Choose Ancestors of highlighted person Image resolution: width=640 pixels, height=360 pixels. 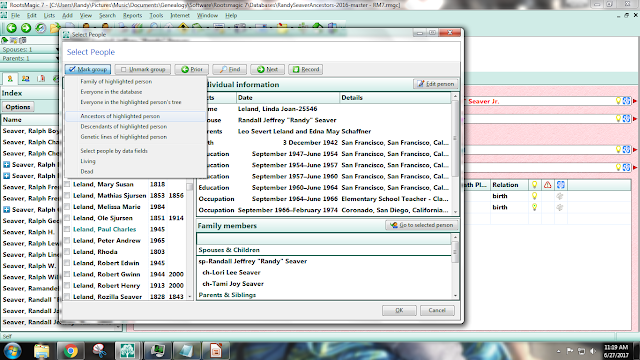[x=136, y=116]
